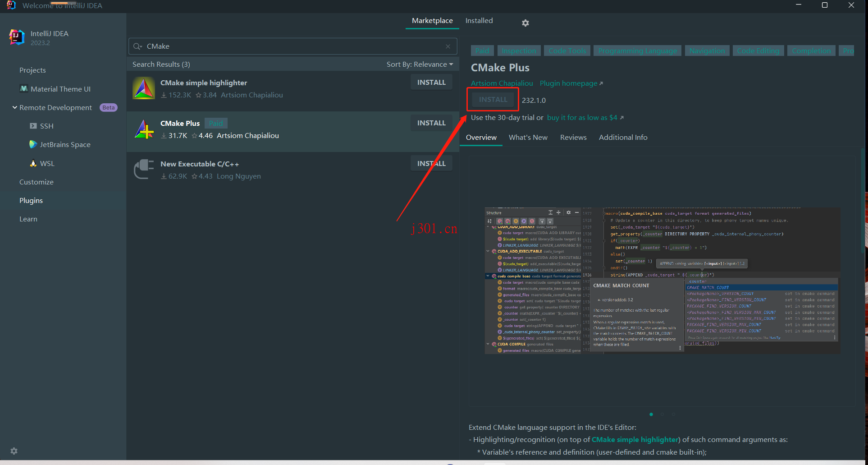Click the details panel vertical scrollbar

click(863, 201)
